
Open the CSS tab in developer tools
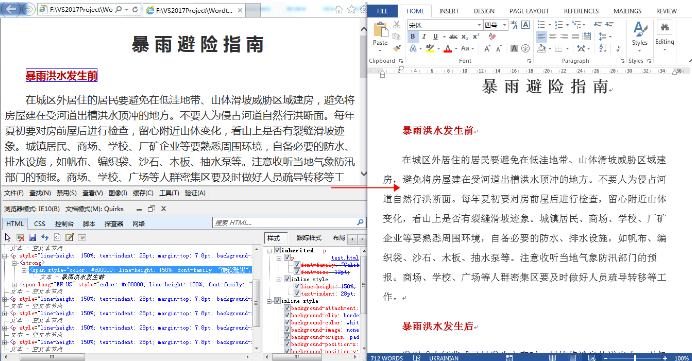coord(39,223)
